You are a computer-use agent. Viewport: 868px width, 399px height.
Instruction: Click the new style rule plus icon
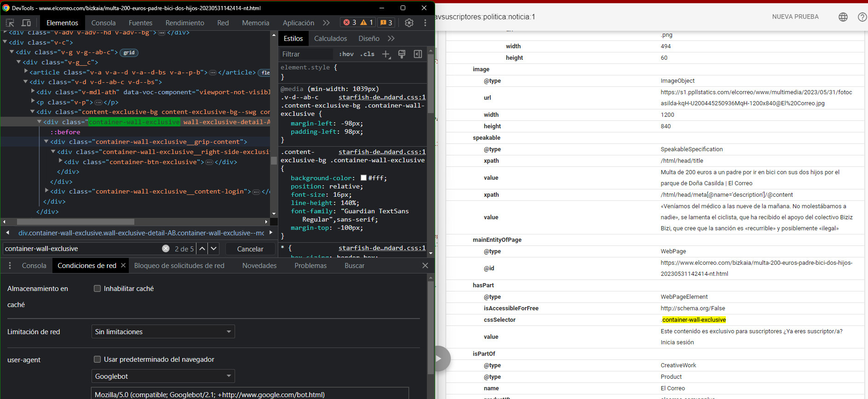[386, 54]
